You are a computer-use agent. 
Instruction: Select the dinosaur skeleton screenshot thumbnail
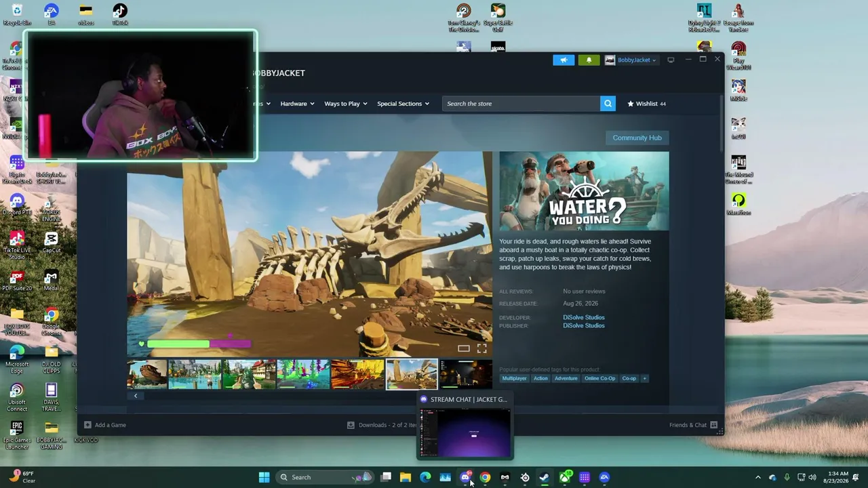(x=412, y=374)
